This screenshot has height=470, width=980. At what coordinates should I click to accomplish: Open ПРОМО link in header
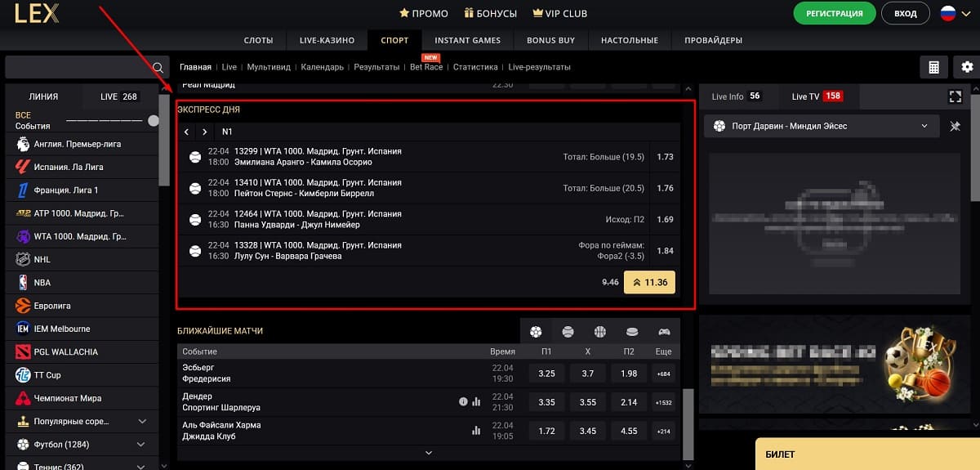423,14
